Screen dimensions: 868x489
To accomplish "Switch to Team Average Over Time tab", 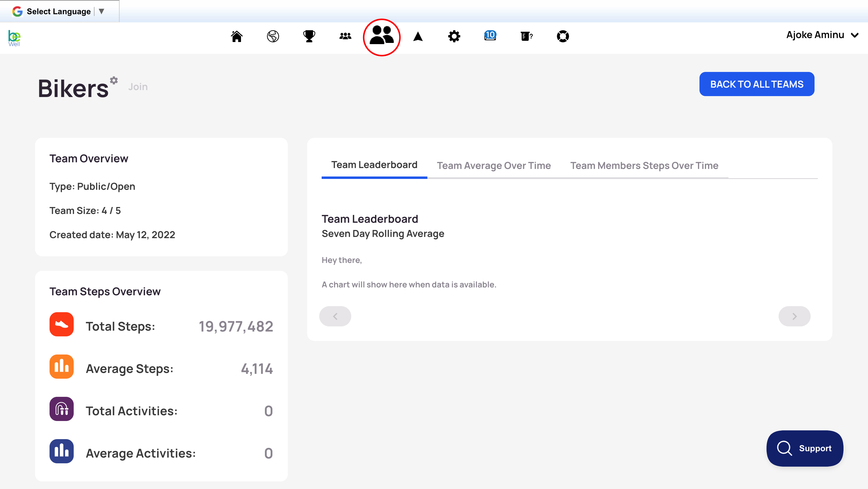I will point(493,165).
